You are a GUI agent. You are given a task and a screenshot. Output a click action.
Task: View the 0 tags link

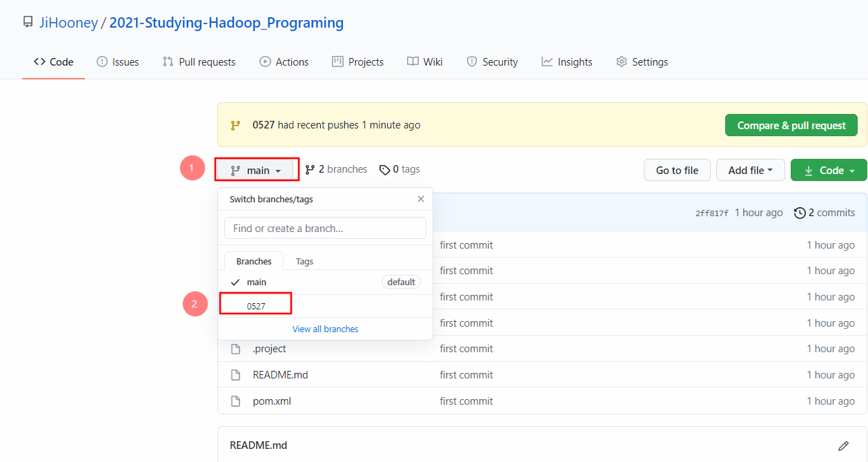pyautogui.click(x=400, y=169)
